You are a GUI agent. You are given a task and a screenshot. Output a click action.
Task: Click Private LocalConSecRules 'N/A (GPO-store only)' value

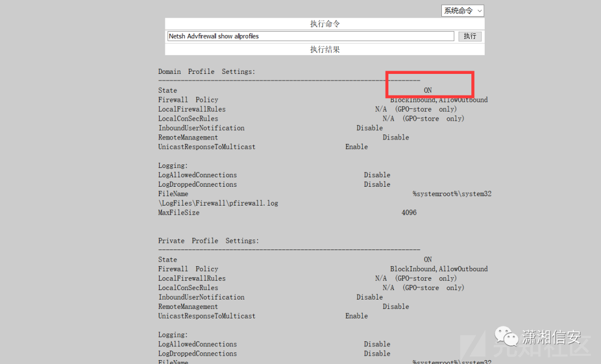[423, 288]
